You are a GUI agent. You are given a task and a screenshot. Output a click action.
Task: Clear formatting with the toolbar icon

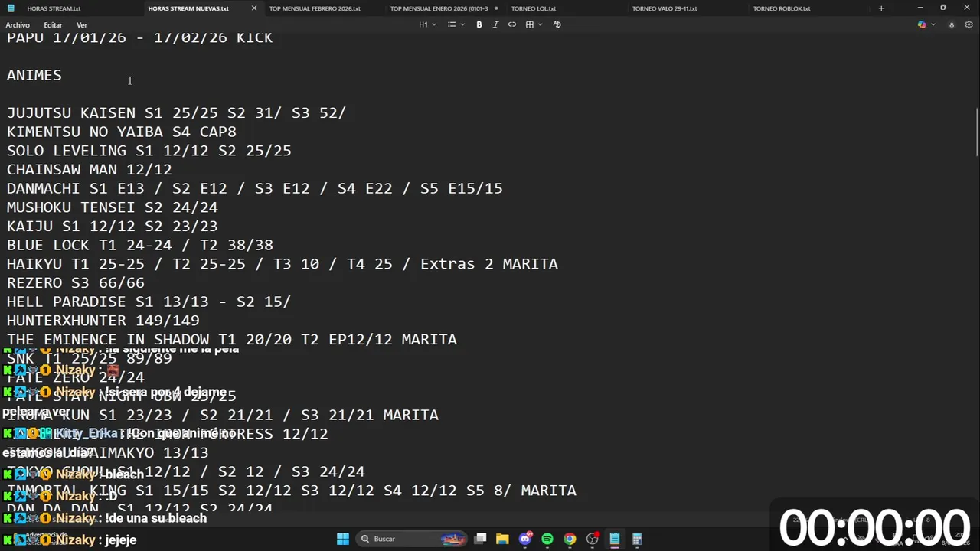point(557,24)
